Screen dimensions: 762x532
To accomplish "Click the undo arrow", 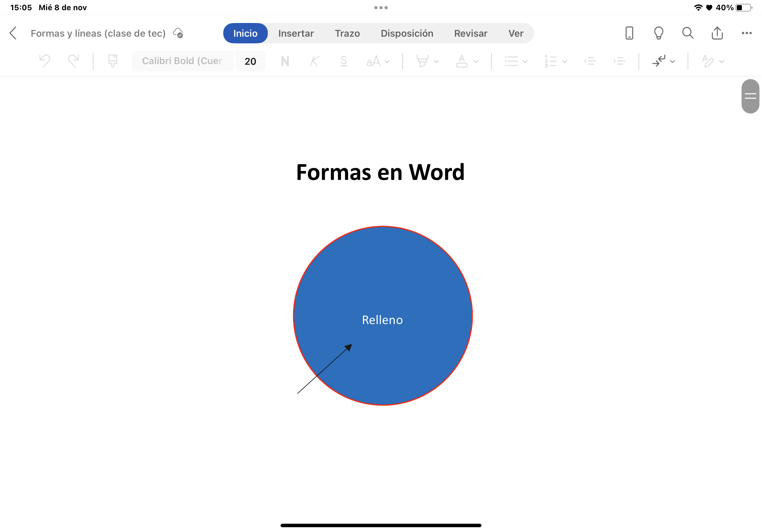I will coord(44,61).
